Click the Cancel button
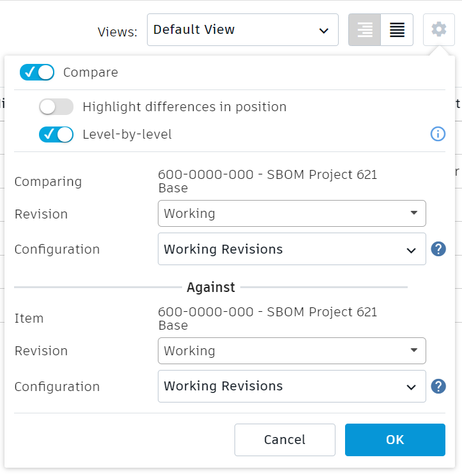This screenshot has width=462, height=476. tap(285, 440)
